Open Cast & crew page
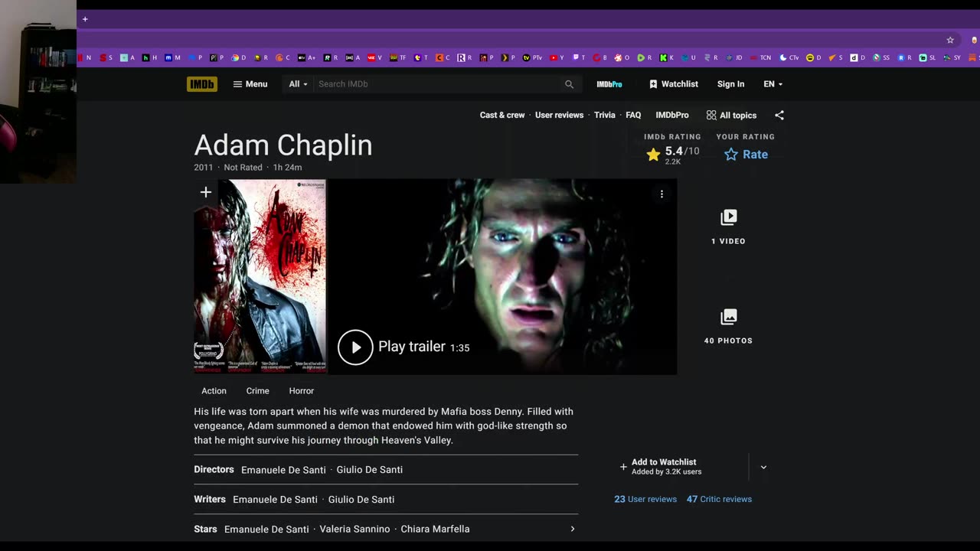Screen dimensions: 980x551 [502, 115]
